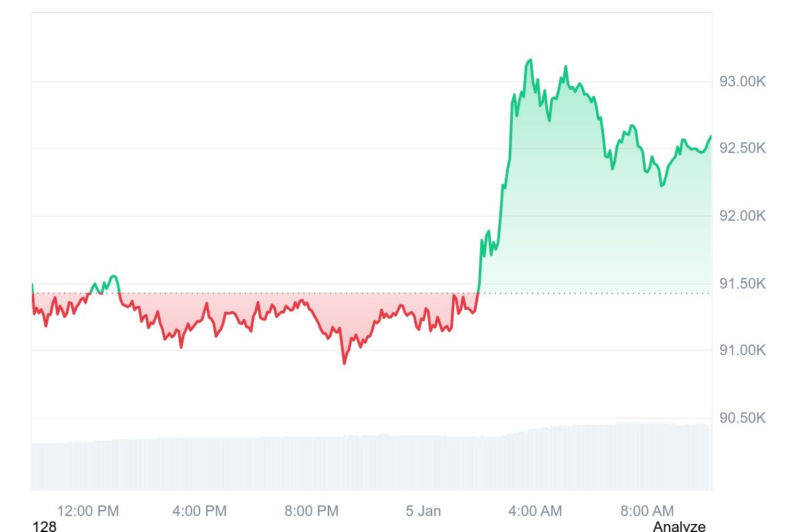Click the 128 count label
The height and width of the screenshot is (532, 798).
tap(45, 527)
